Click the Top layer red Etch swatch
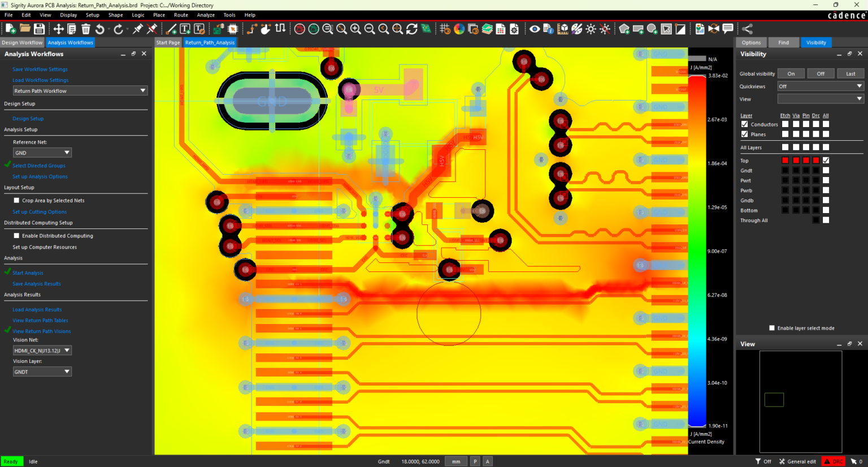Screen dimensions: 868x467 point(785,161)
